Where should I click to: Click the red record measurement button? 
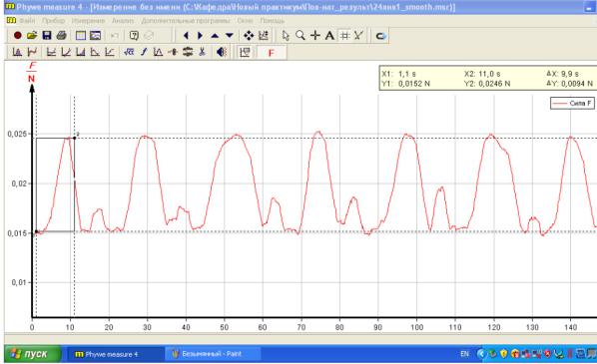(x=17, y=35)
